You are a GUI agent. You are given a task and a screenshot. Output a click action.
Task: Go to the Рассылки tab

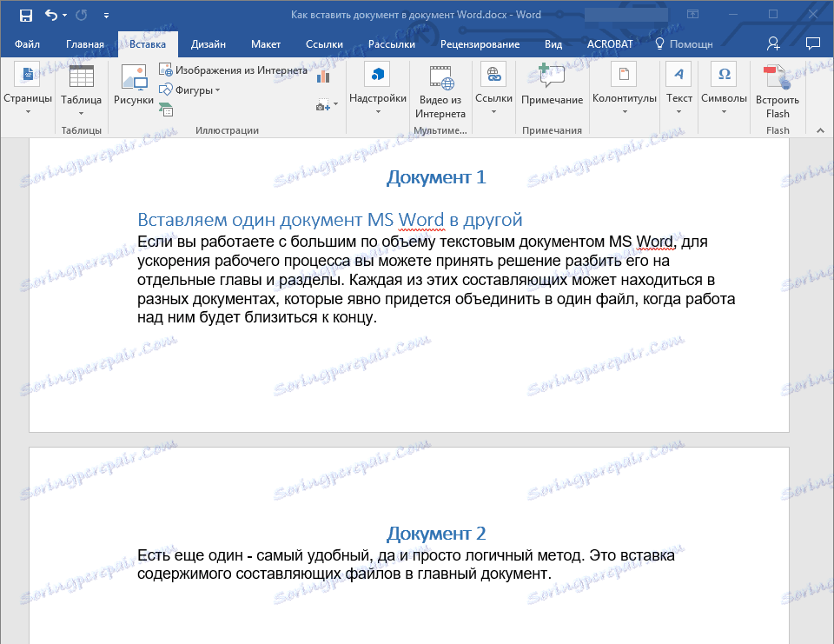point(392,44)
